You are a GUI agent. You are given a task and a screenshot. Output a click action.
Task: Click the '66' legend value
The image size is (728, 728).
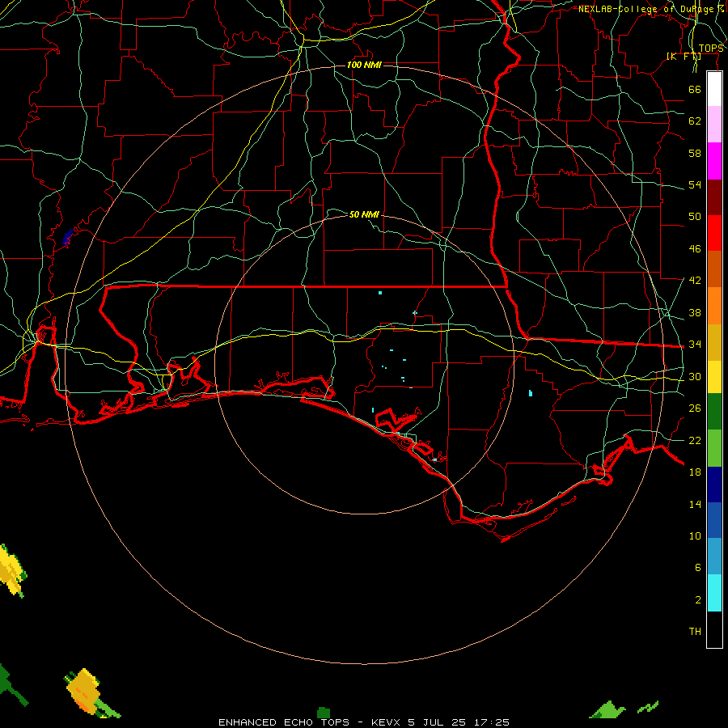coord(695,89)
